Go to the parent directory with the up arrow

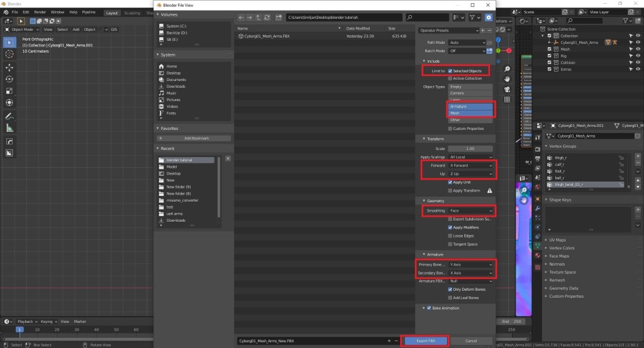(x=259, y=18)
